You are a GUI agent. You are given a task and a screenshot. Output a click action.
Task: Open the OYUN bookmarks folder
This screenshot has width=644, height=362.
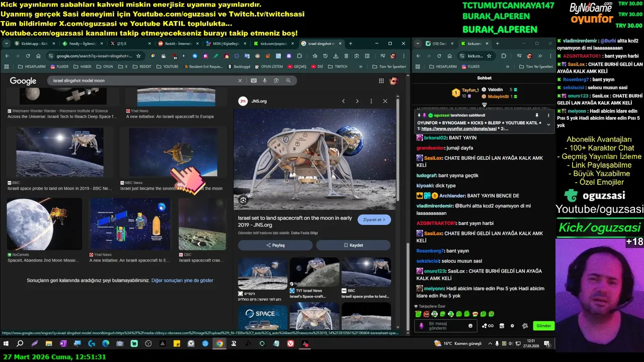pos(104,66)
